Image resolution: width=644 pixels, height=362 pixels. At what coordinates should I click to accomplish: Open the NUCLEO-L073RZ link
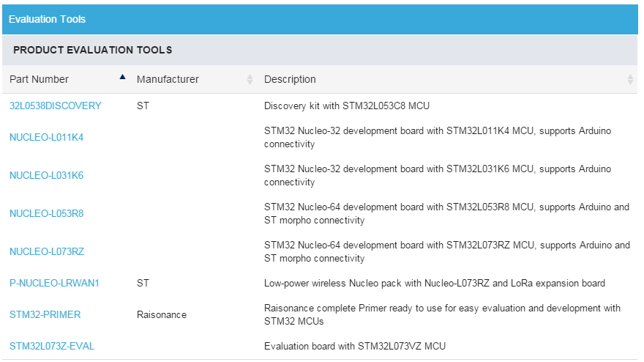pyautogui.click(x=47, y=252)
